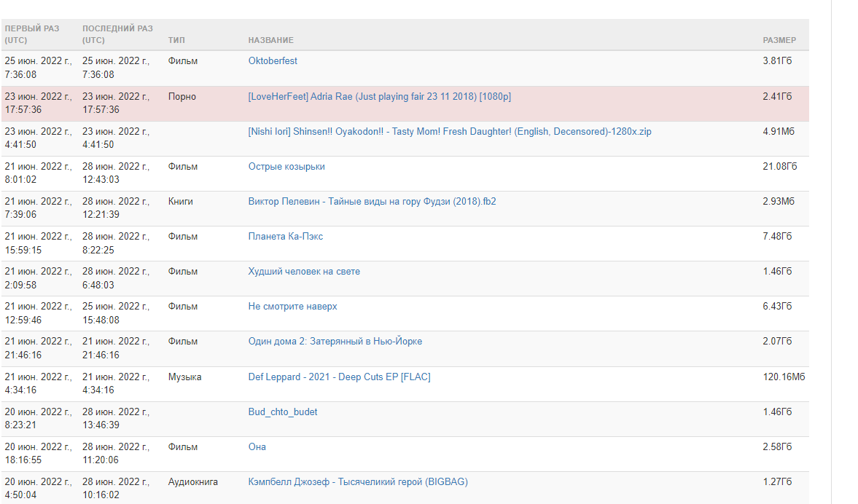Viewport: 858px width, 504px height.
Task: Click last-seen 12:43:03 date in Острые козырьки row
Action: [116, 173]
